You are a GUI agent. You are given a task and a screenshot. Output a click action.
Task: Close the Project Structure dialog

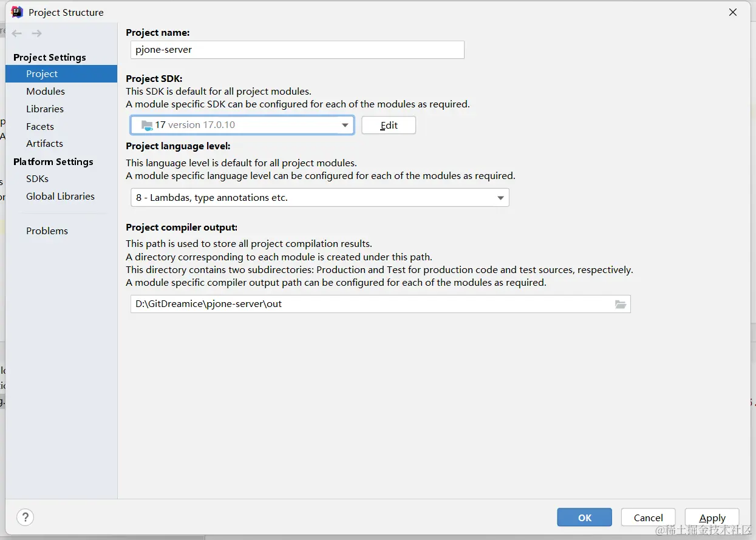(x=733, y=12)
